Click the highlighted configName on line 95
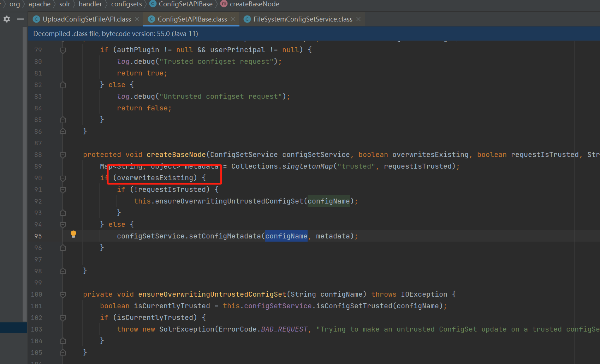This screenshot has width=600, height=364. [286, 236]
